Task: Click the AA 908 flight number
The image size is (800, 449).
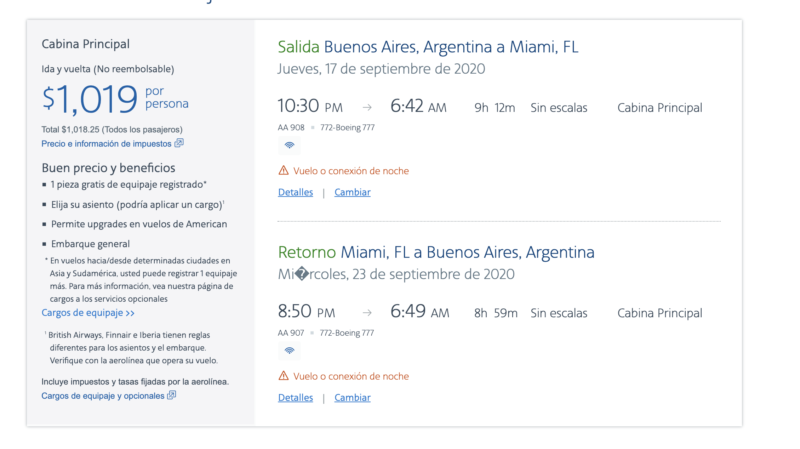Action: [292, 127]
